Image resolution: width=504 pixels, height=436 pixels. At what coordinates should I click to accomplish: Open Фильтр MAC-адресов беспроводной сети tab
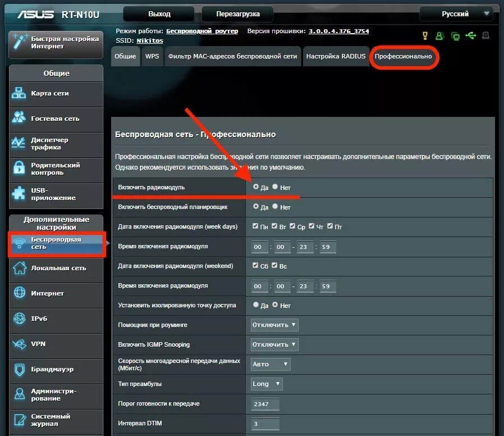[x=233, y=56]
